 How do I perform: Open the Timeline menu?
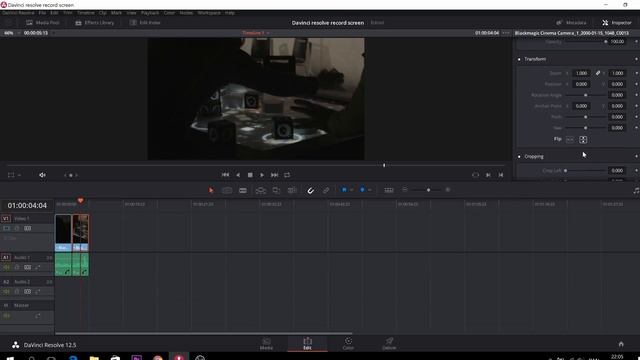pos(86,13)
